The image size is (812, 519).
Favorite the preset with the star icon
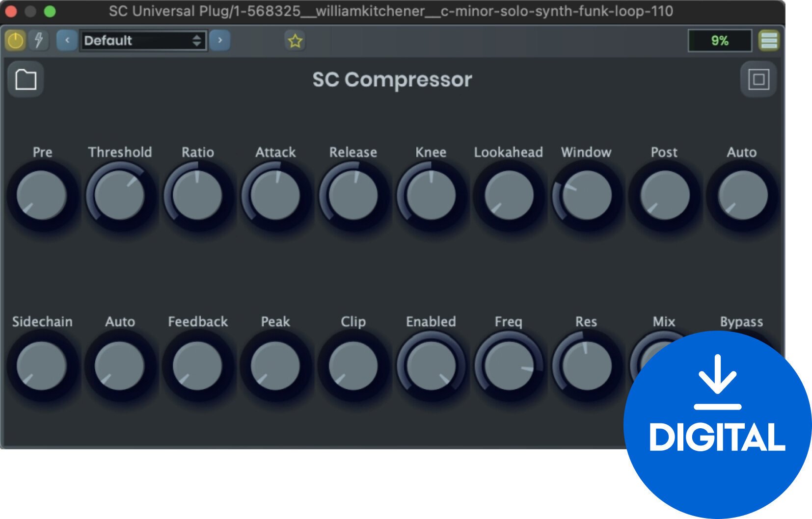[294, 41]
